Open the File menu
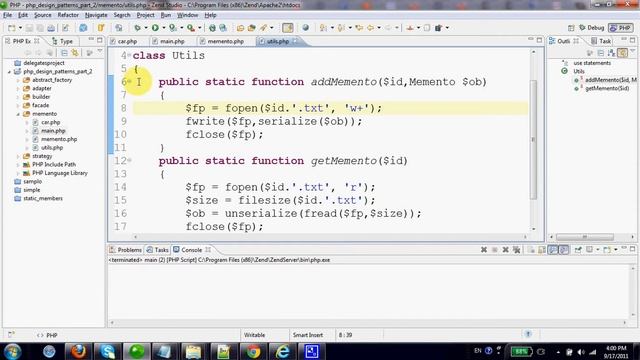 7,15
